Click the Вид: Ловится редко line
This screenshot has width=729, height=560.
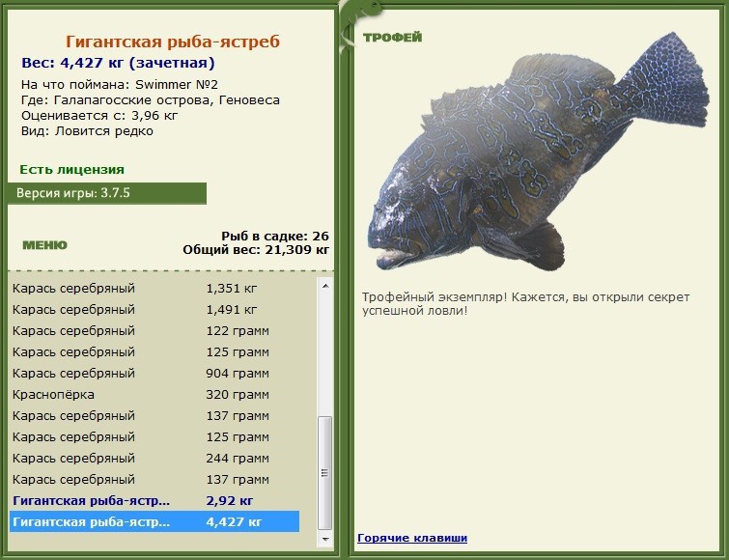coord(87,131)
